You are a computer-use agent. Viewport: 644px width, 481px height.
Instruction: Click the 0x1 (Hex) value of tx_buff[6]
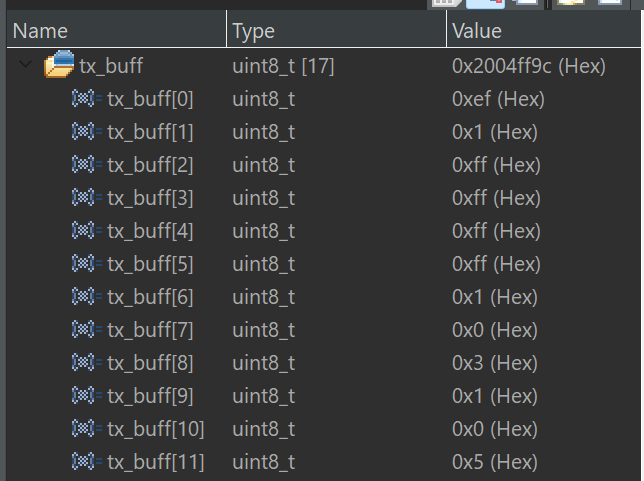pyautogui.click(x=495, y=297)
